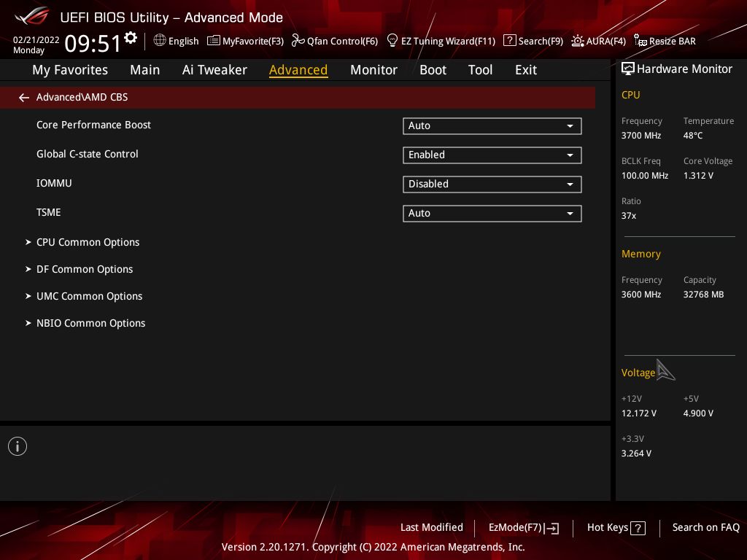The width and height of the screenshot is (747, 560).
Task: Click the EZ Tuning Wizard bulb icon
Action: pyautogui.click(x=392, y=41)
